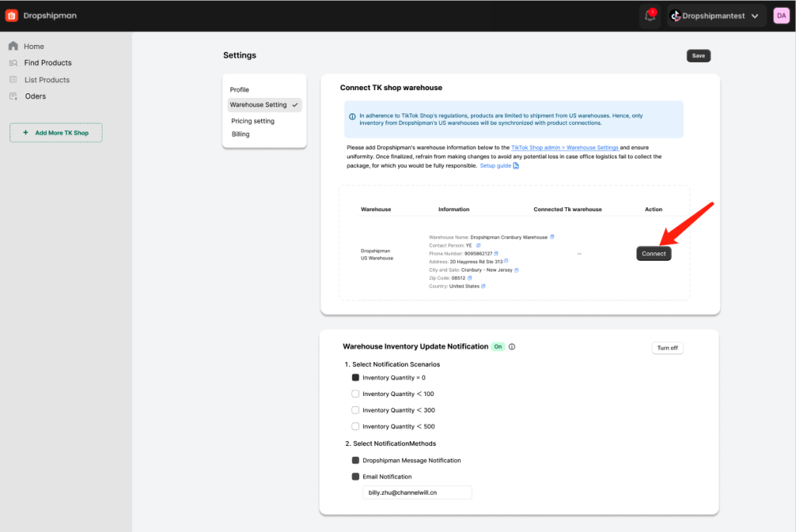Click the Information column header

454,209
